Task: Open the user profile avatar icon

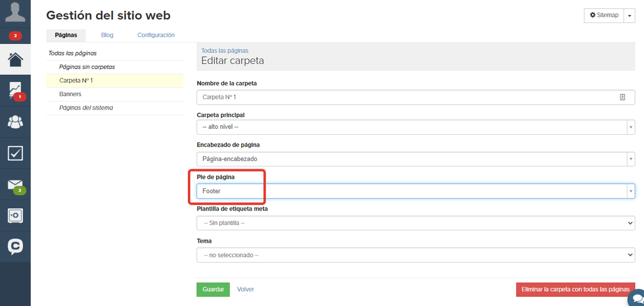Action: point(15,12)
